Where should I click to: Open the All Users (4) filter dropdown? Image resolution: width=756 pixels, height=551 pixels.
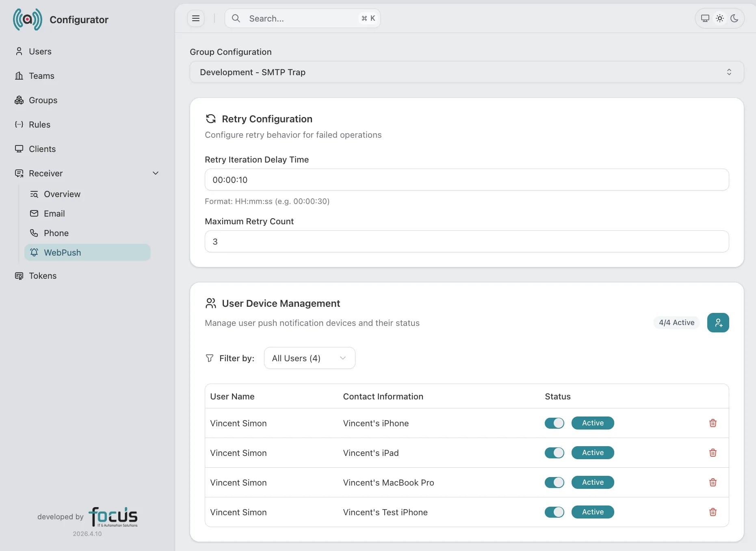(x=310, y=358)
